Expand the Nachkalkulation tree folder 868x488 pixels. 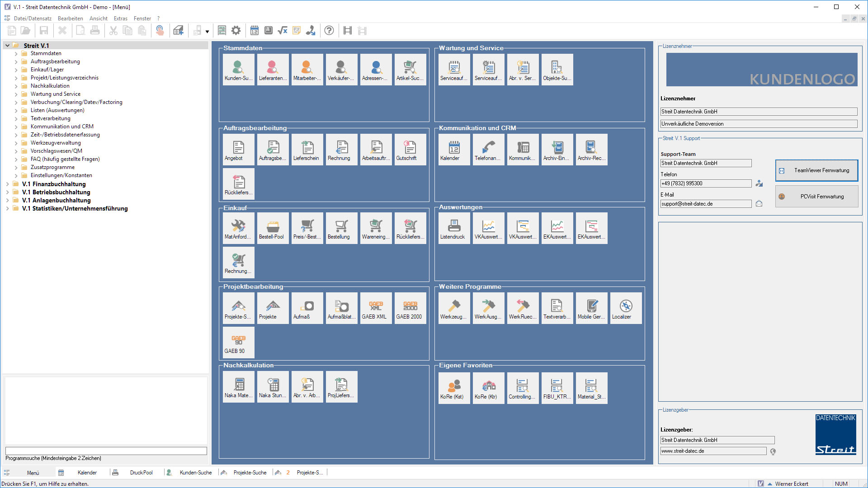pyautogui.click(x=16, y=86)
